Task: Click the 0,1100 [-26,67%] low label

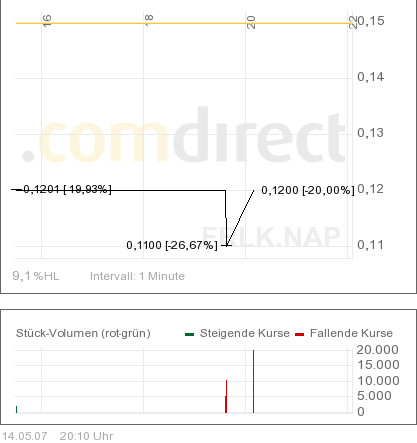Action: pyautogui.click(x=172, y=245)
